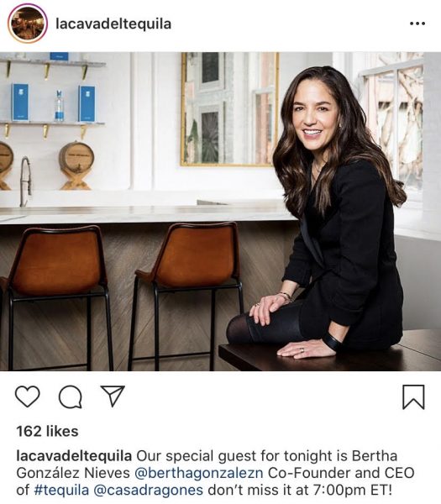Share the post using the paper plane icon
The height and width of the screenshot is (504, 441).
pos(113,396)
